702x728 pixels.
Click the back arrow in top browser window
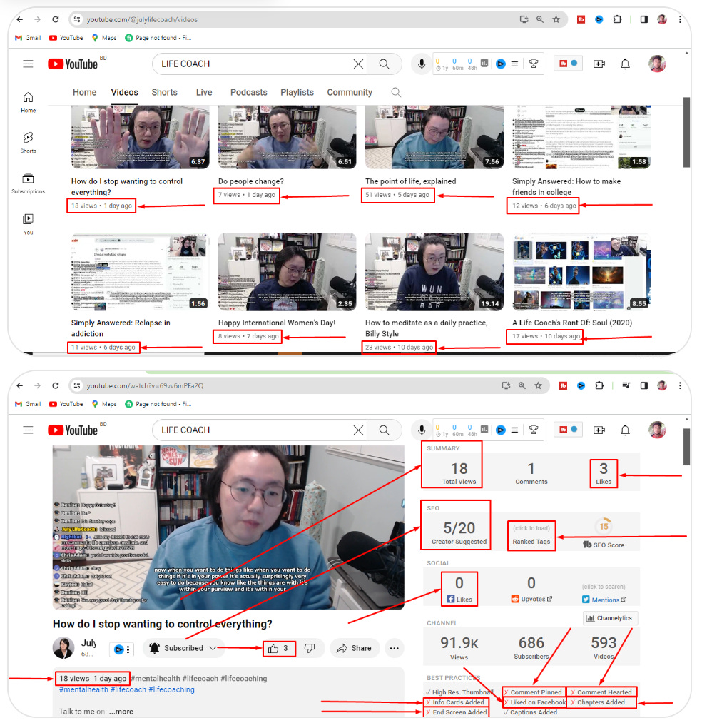click(x=19, y=19)
